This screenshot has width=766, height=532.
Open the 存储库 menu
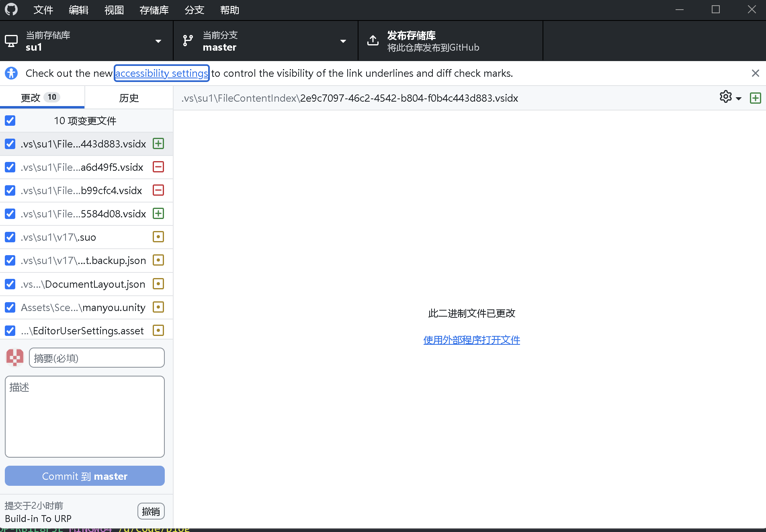point(154,10)
